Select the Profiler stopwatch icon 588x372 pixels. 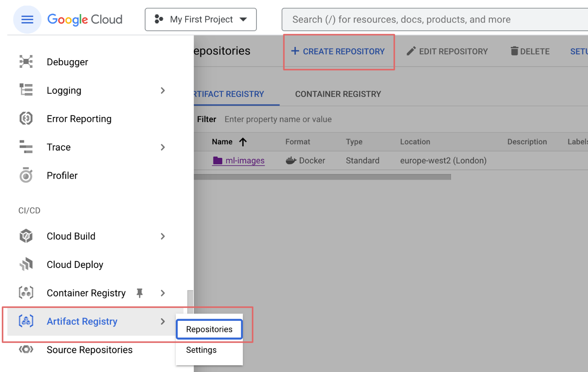[26, 175]
